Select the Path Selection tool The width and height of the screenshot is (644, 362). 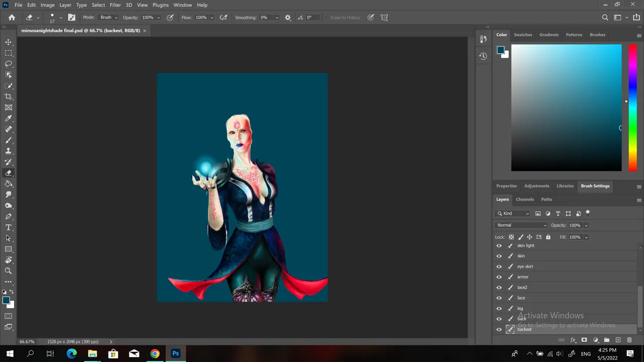pyautogui.click(x=9, y=238)
